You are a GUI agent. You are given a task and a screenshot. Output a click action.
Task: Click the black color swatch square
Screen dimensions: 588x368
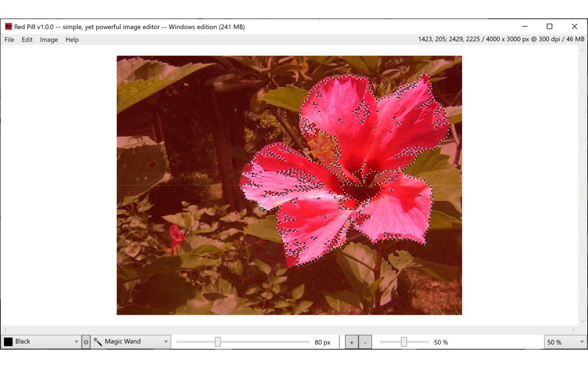8,341
